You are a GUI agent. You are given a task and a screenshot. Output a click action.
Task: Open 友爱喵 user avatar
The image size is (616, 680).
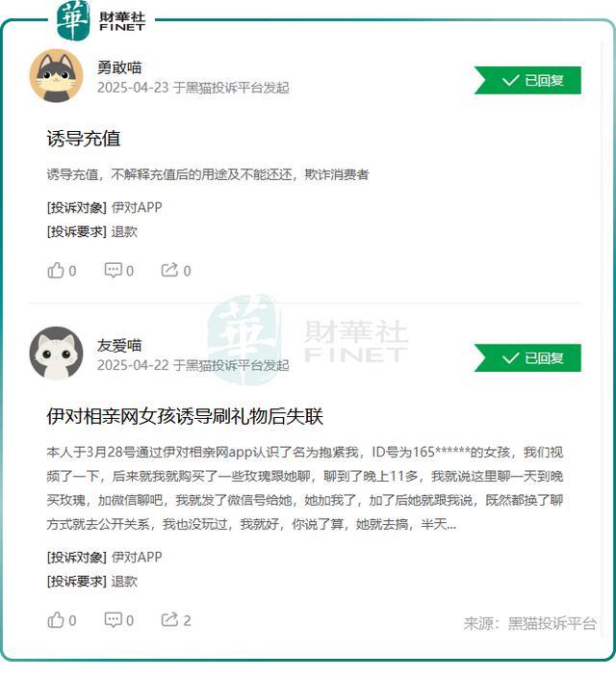click(x=56, y=353)
